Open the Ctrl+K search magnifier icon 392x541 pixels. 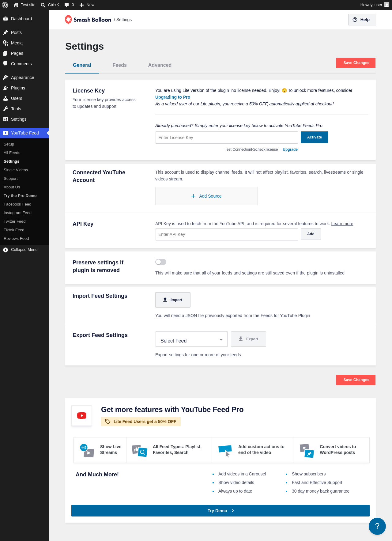pos(43,5)
